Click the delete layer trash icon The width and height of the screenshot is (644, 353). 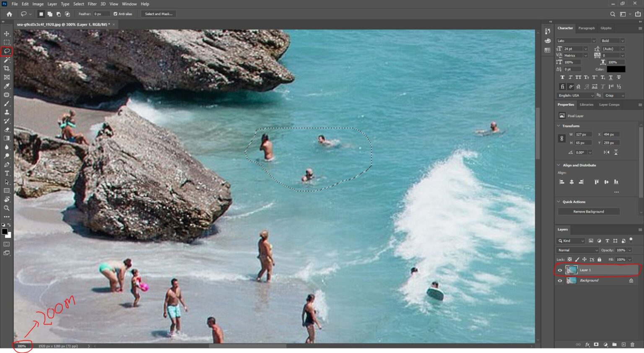[x=632, y=345]
